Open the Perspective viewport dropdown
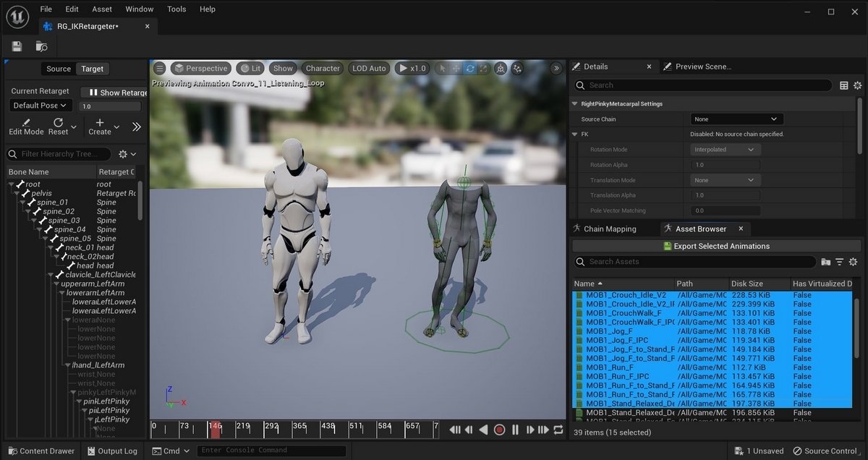The image size is (868, 460). point(201,68)
